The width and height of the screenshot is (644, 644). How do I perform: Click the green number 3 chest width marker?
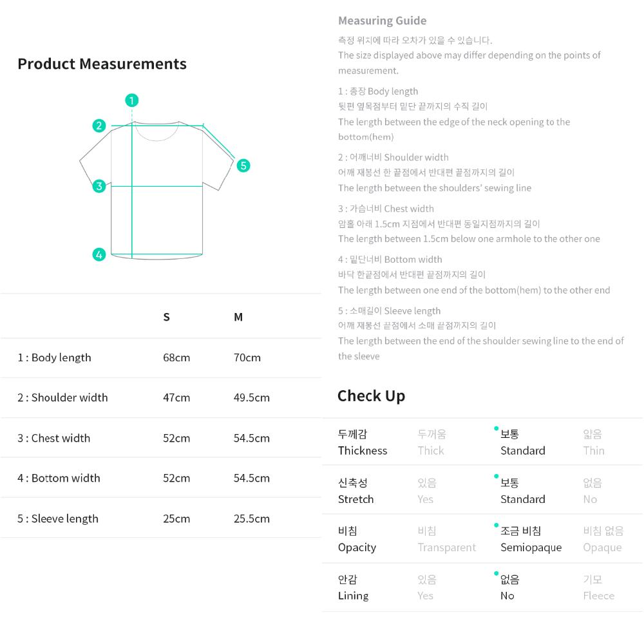point(99,186)
